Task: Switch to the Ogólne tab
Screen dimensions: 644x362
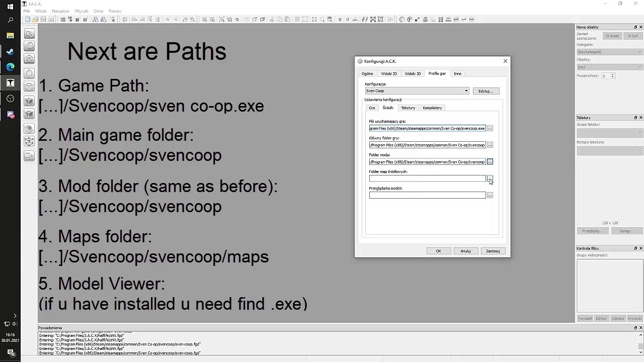Action: [x=367, y=74]
